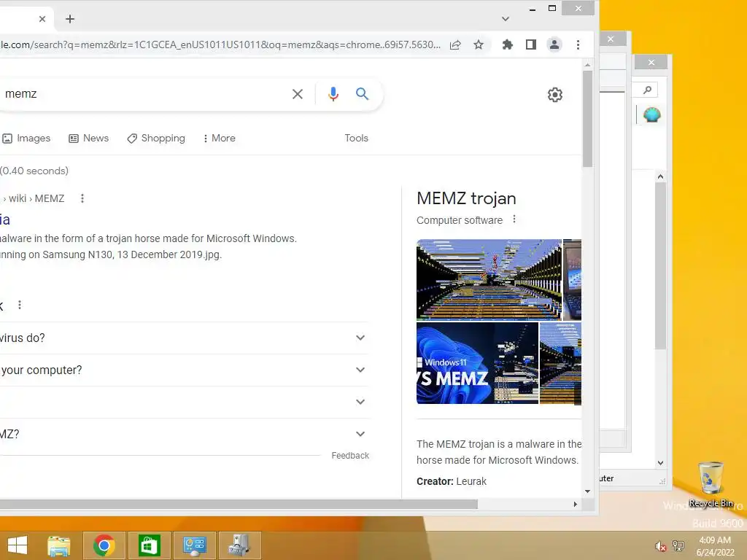Open Chrome's three-dot menu
The image size is (747, 560).
point(578,44)
